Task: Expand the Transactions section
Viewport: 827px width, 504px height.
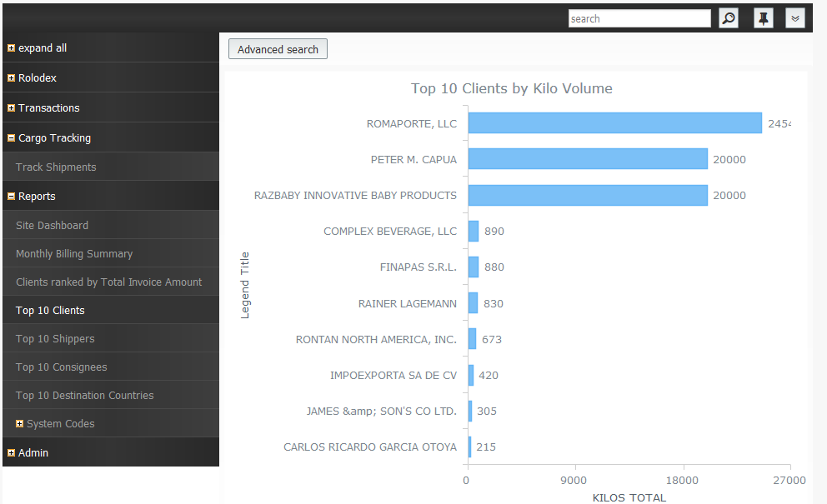Action: pyautogui.click(x=11, y=108)
